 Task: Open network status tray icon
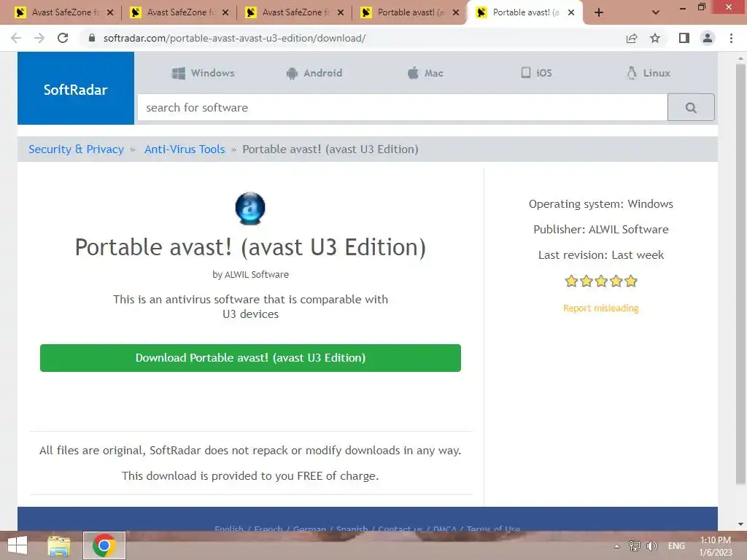pyautogui.click(x=635, y=545)
